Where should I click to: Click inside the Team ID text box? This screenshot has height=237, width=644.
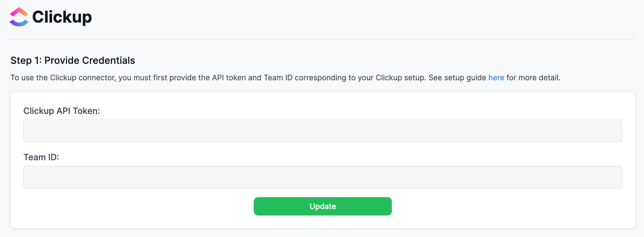(323, 177)
